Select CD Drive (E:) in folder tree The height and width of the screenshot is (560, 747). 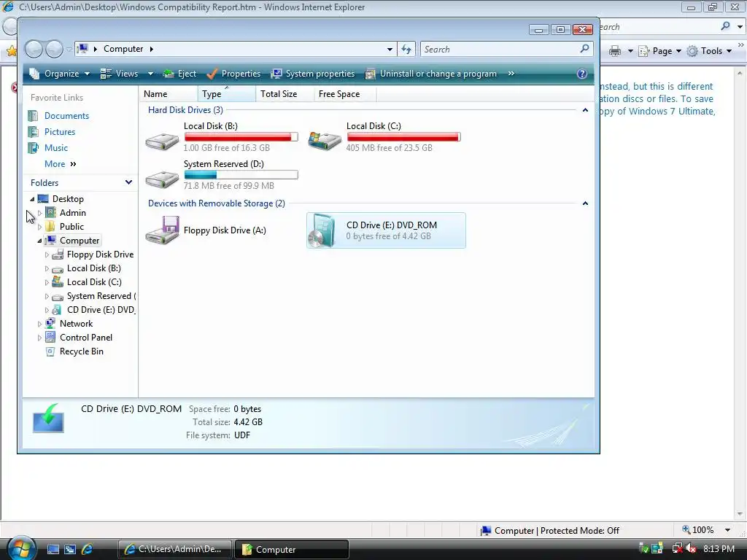(x=101, y=310)
